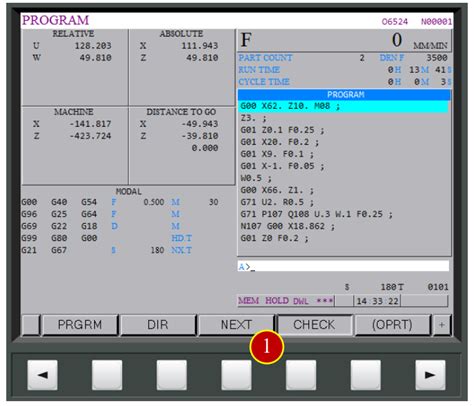Screen dimensions: 474x406
Task: Open the (OPRT) operations softkey
Action: [x=392, y=325]
